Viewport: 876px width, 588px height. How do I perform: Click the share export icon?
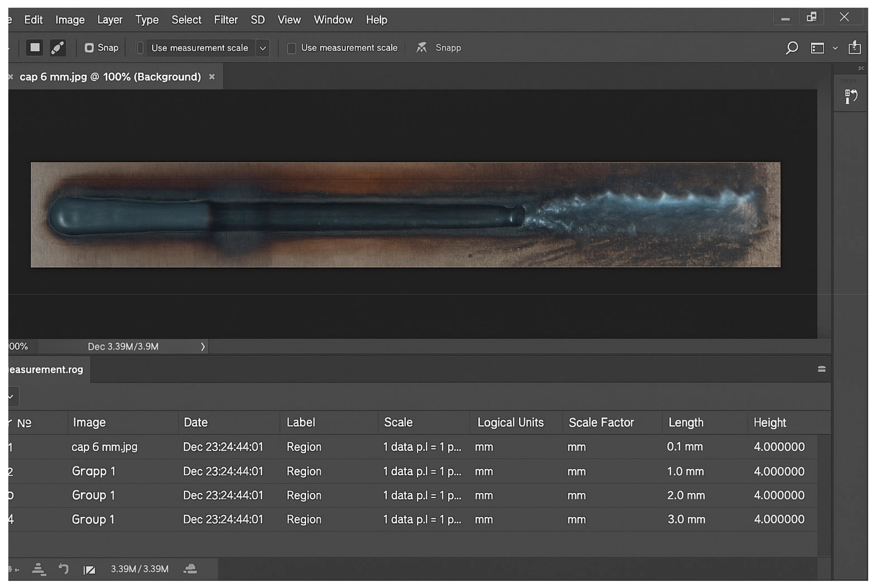click(x=854, y=48)
